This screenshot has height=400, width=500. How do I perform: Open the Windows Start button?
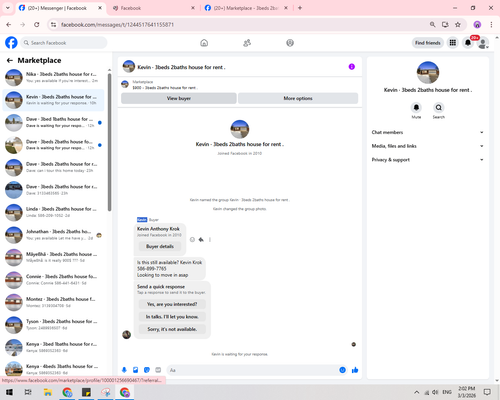(9, 392)
